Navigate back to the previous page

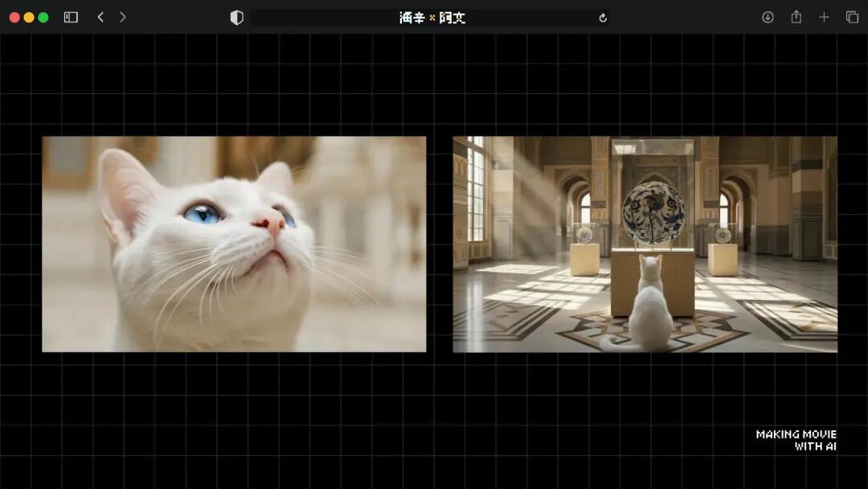pyautogui.click(x=100, y=16)
